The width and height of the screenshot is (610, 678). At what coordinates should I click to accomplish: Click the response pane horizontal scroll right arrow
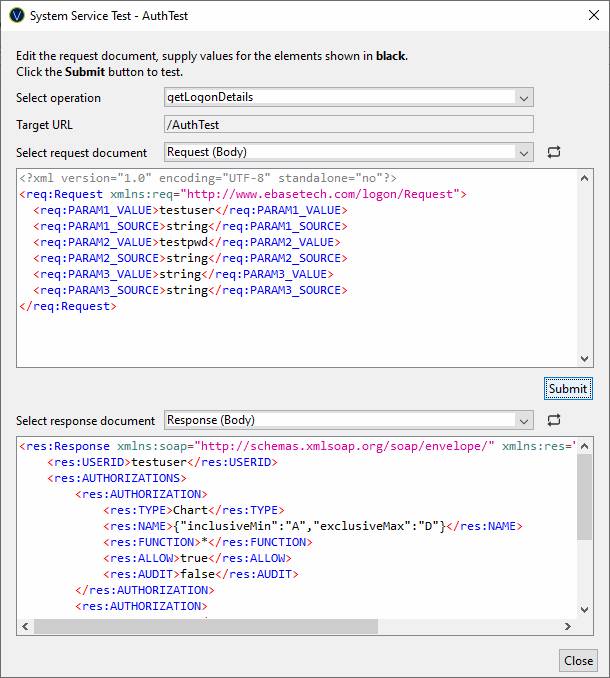pyautogui.click(x=569, y=627)
